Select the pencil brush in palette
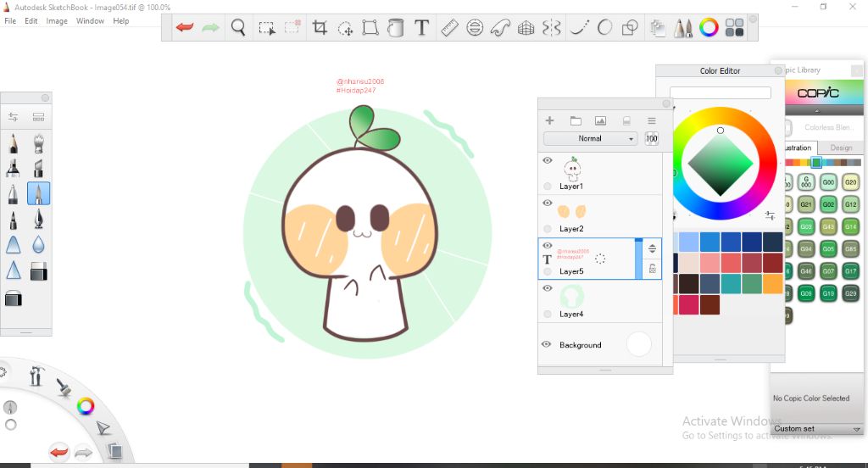868x468 pixels. pos(14,143)
